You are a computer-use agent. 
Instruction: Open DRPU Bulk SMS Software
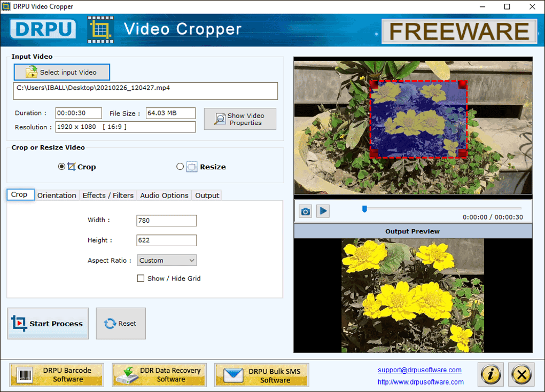click(x=261, y=375)
